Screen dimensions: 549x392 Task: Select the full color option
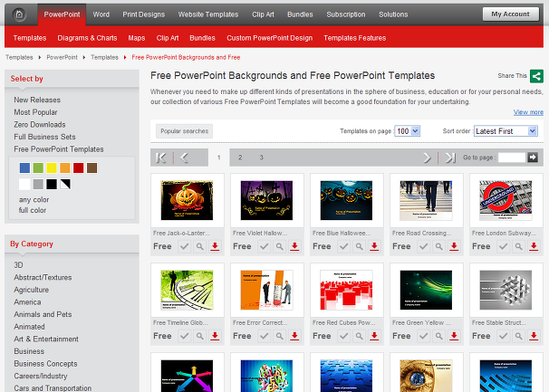point(33,210)
